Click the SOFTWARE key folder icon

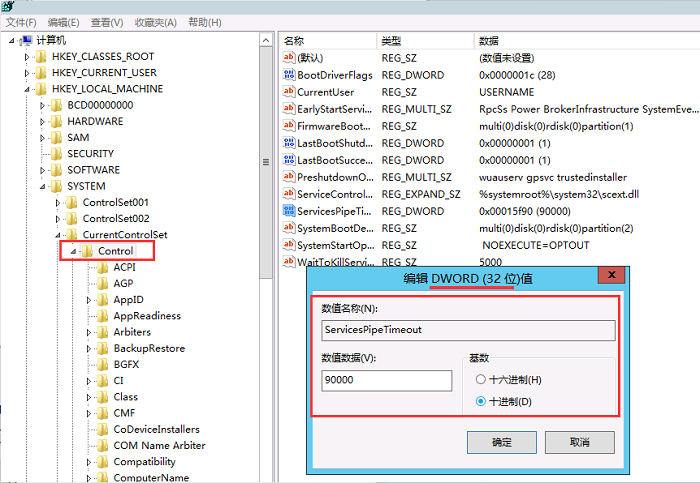56,170
